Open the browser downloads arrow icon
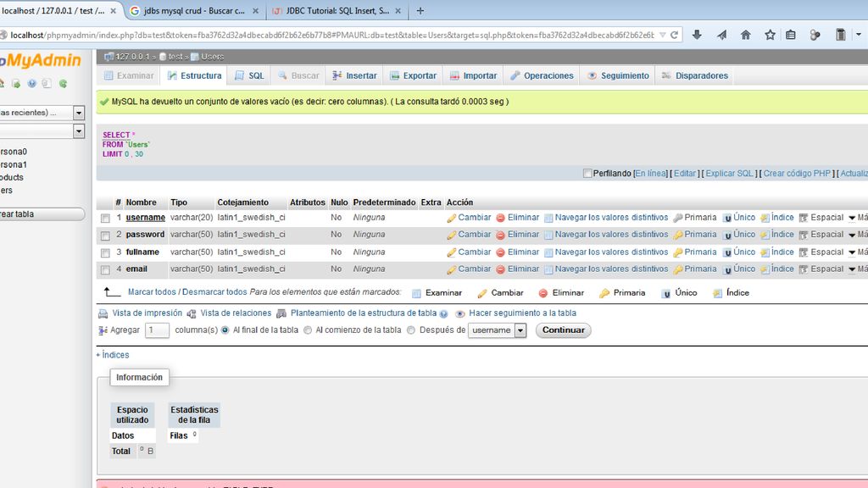868x488 pixels. [697, 35]
